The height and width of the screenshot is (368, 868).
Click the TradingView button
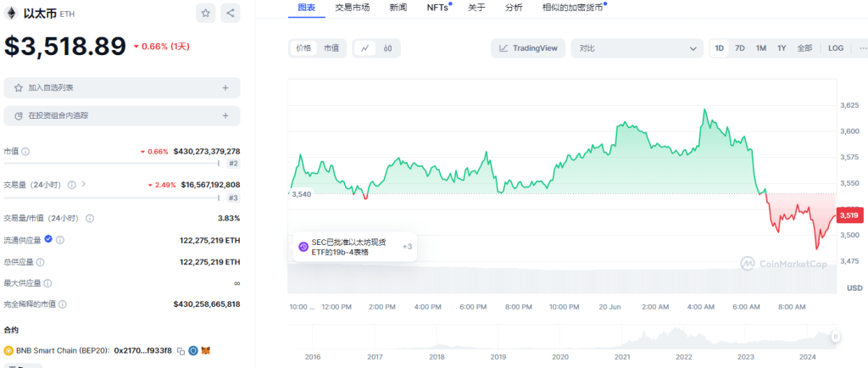(528, 48)
